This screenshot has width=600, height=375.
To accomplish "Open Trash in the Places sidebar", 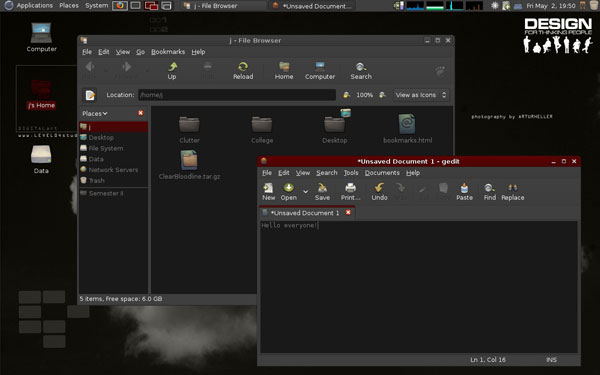I will [x=114, y=180].
